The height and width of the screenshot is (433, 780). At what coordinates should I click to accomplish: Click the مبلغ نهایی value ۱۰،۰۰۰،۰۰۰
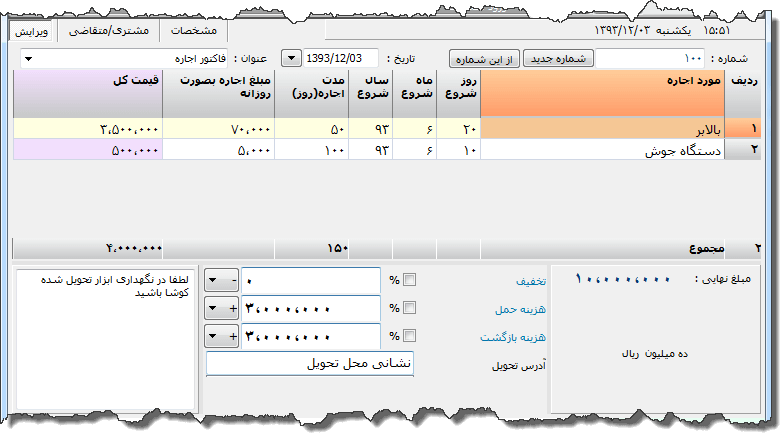tap(623, 279)
